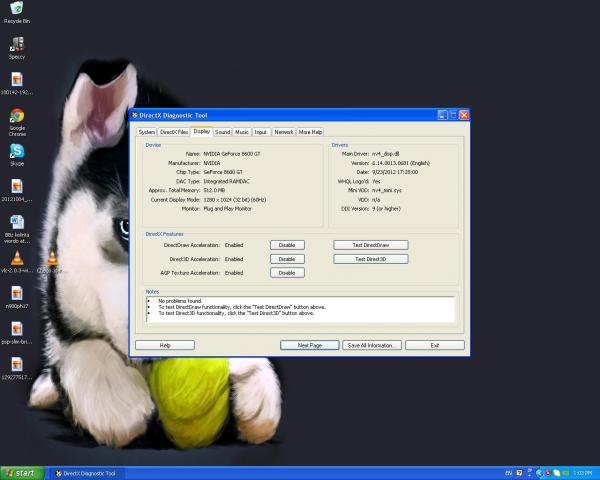Switch to the Network tab
This screenshot has width=600, height=480.
[x=284, y=131]
